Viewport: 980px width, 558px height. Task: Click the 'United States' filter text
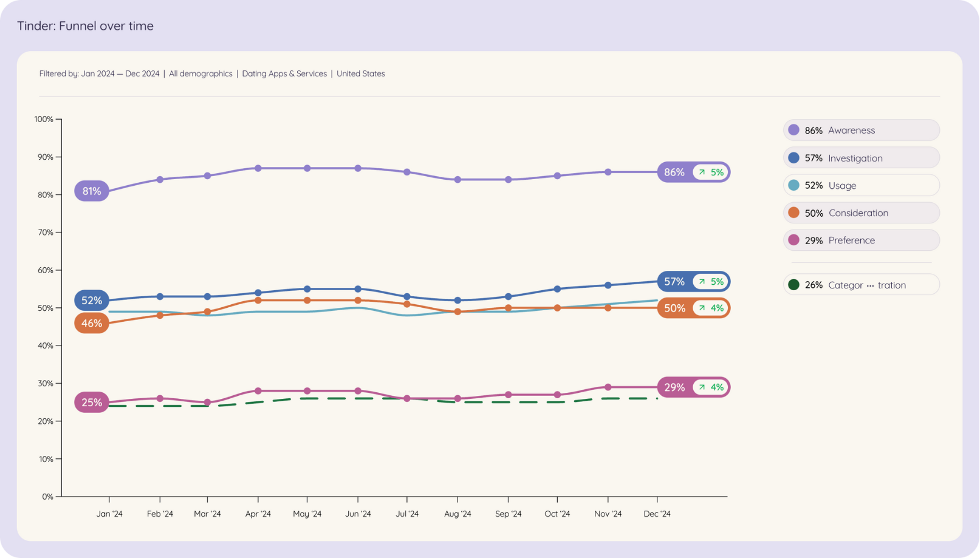coord(361,73)
